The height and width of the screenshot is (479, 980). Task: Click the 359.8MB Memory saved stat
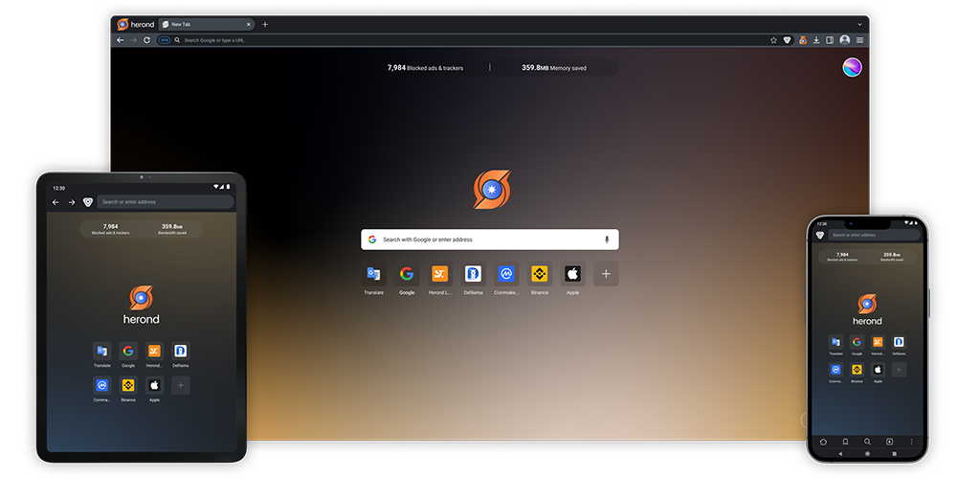point(554,67)
